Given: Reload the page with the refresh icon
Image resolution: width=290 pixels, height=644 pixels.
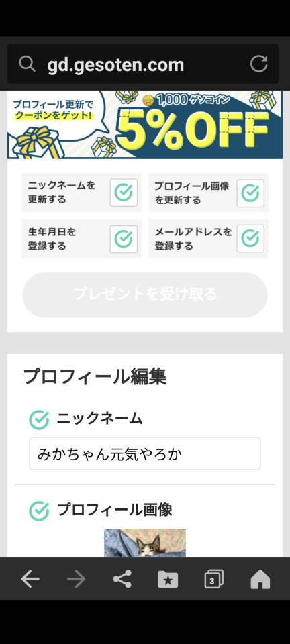Looking at the screenshot, I should (259, 64).
